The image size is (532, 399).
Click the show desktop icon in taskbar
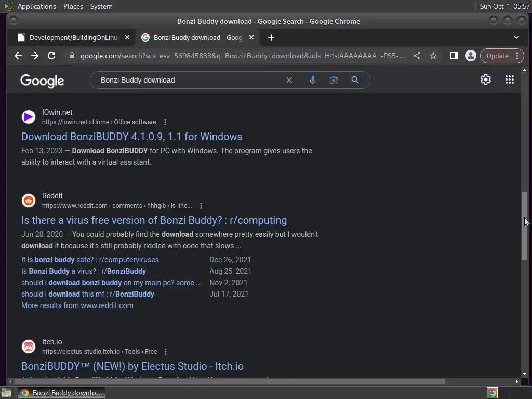[6, 393]
